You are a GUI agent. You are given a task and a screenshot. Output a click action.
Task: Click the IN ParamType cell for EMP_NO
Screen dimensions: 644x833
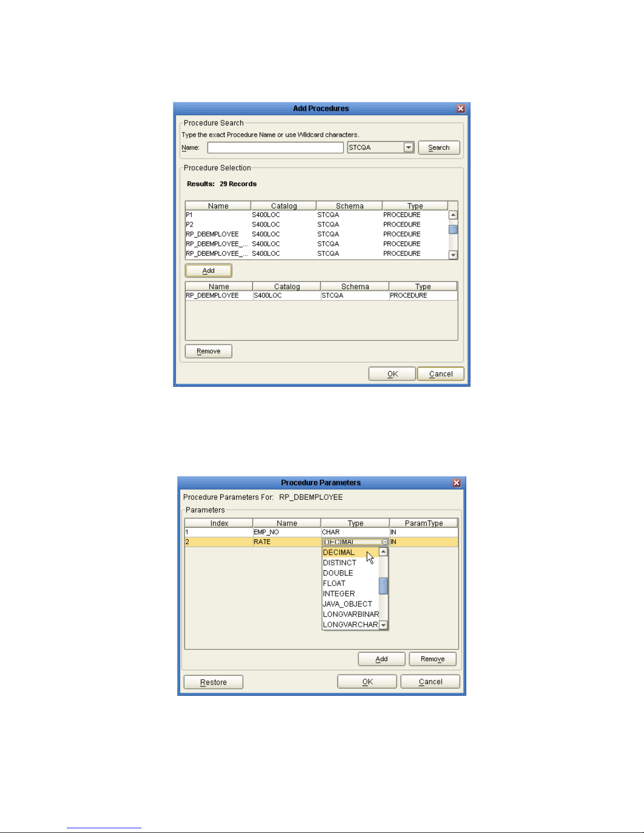tap(424, 532)
